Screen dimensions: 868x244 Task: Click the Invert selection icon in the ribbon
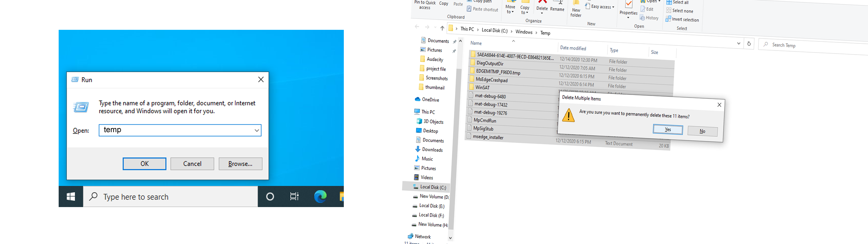(668, 19)
